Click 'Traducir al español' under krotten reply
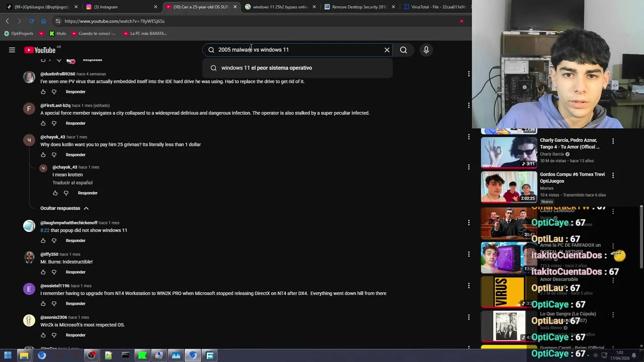Screen dimensions: 644x362 pos(72,183)
